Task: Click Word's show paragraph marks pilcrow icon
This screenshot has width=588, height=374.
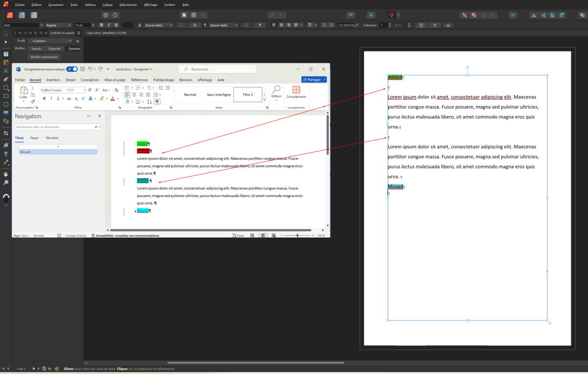Action: [x=157, y=102]
